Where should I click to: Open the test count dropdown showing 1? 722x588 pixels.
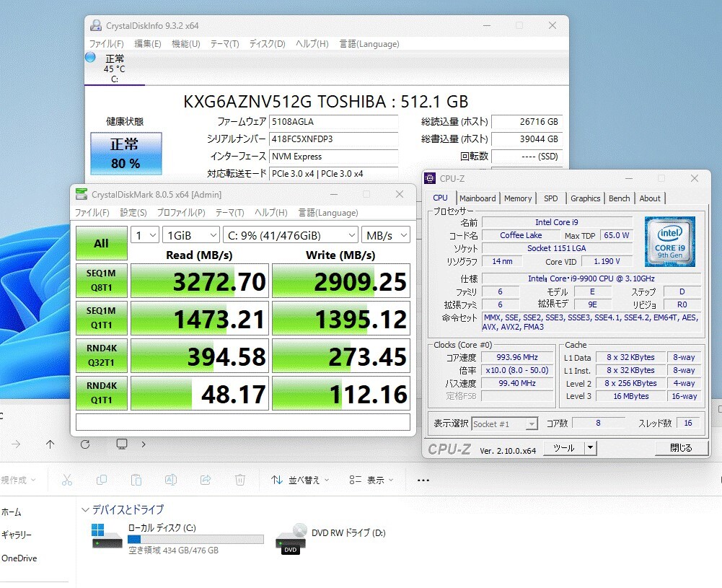click(x=145, y=235)
